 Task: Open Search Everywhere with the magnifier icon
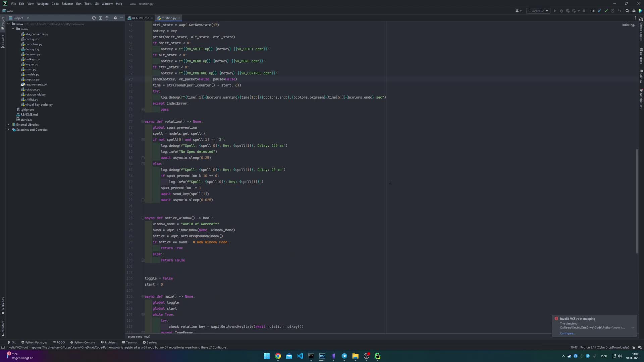[627, 11]
